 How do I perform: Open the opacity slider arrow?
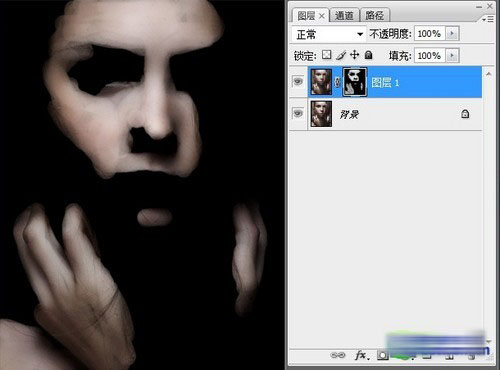tap(452, 34)
